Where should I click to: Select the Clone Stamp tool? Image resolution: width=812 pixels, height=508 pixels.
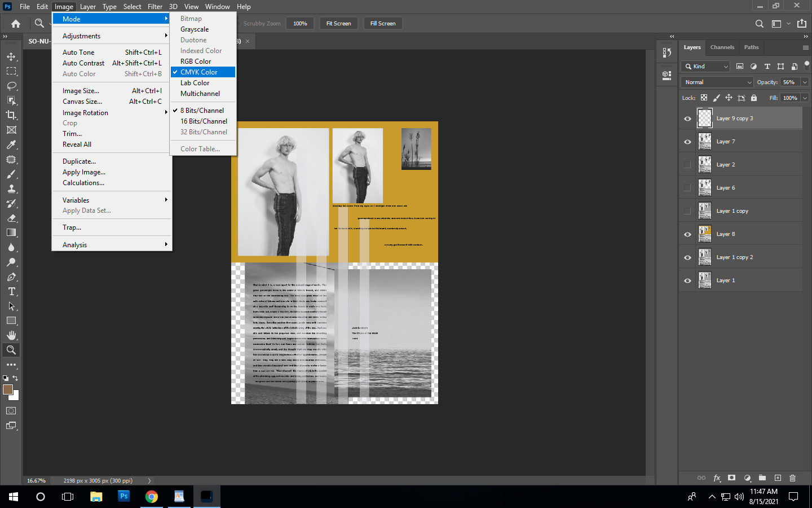pyautogui.click(x=11, y=189)
